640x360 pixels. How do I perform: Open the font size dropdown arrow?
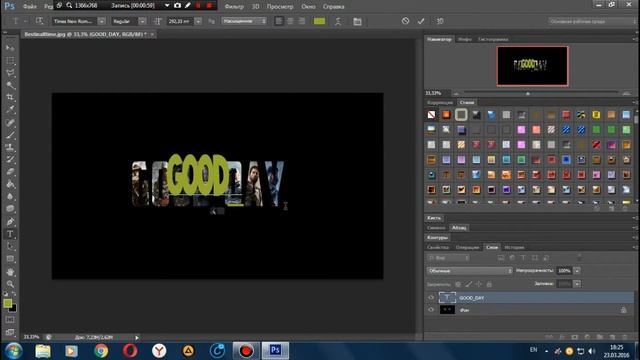(x=198, y=21)
